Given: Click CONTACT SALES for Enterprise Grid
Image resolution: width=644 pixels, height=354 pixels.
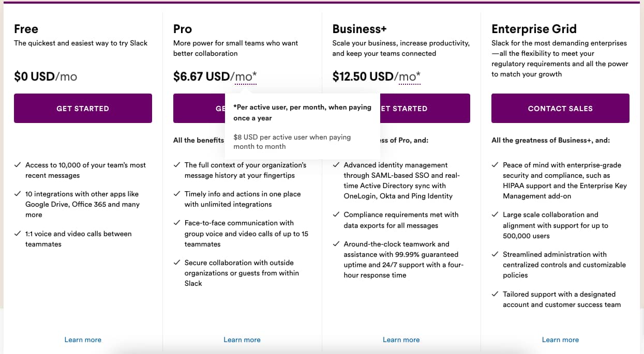Looking at the screenshot, I should click(x=560, y=108).
